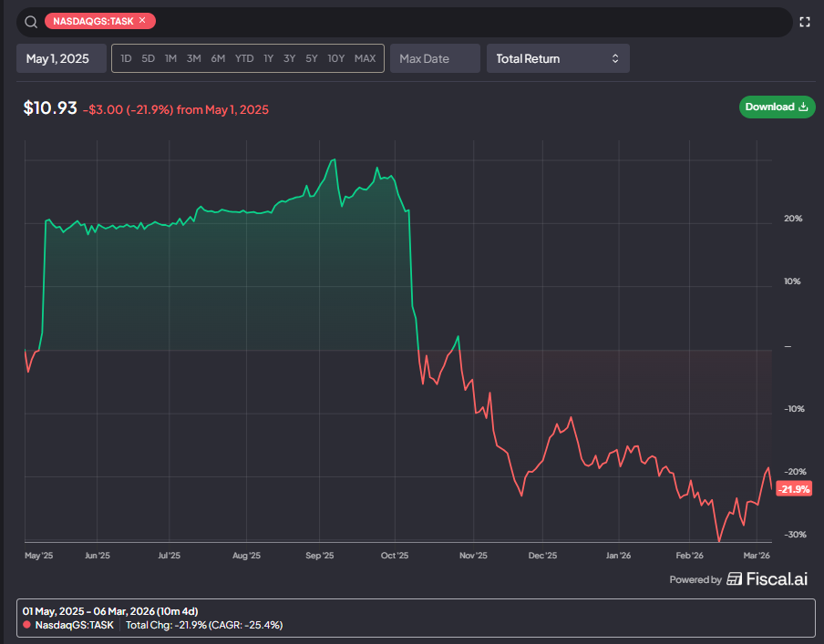
Task: Click the -21.9% chart end label
Action: tap(794, 489)
